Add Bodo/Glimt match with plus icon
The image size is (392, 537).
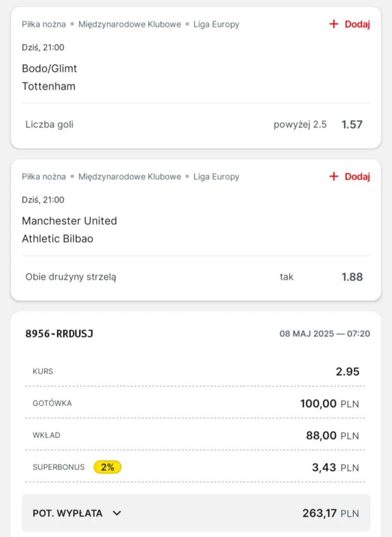(334, 24)
